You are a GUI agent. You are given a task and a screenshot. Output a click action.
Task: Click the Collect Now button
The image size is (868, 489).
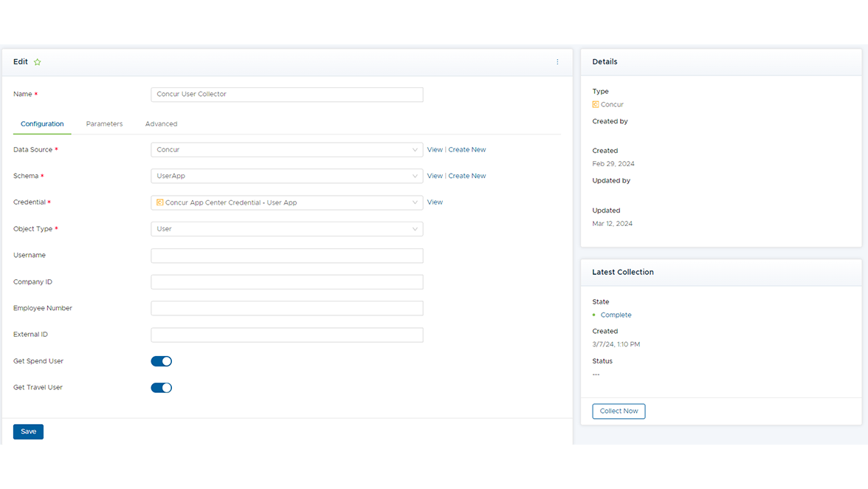[619, 411]
